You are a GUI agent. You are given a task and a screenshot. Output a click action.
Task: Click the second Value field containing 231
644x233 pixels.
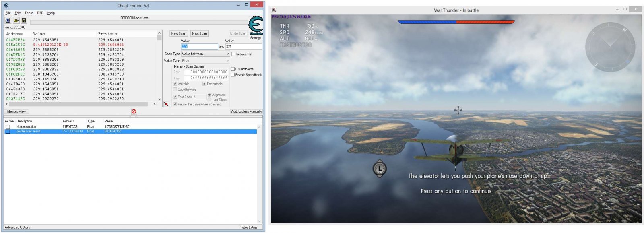click(244, 47)
